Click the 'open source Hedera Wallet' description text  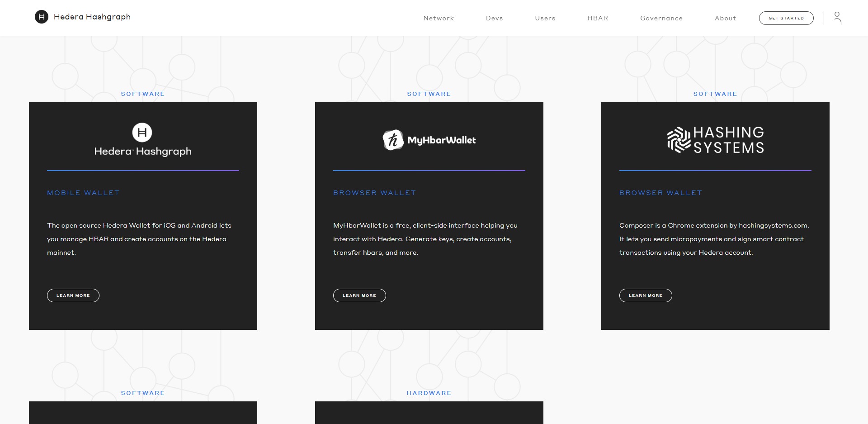tap(139, 239)
